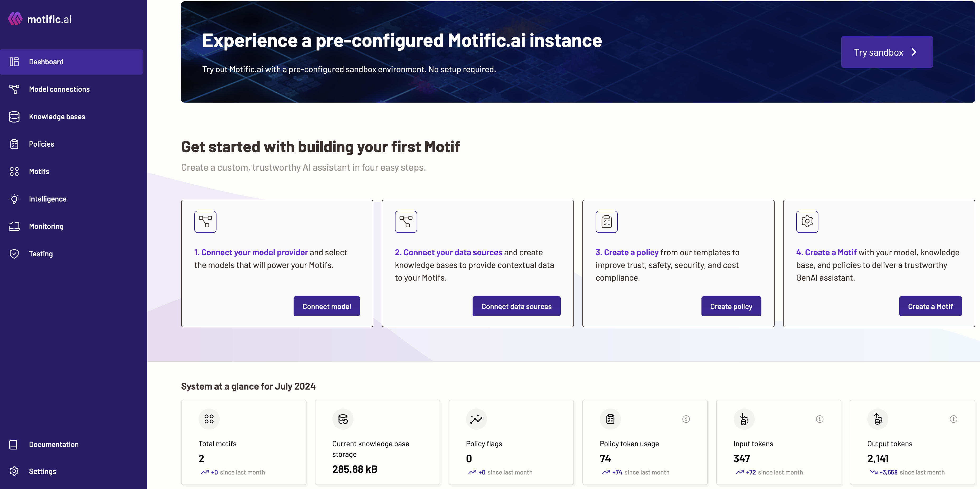Image resolution: width=980 pixels, height=489 pixels.
Task: Click the Input tokens value 347
Action: [x=741, y=459]
